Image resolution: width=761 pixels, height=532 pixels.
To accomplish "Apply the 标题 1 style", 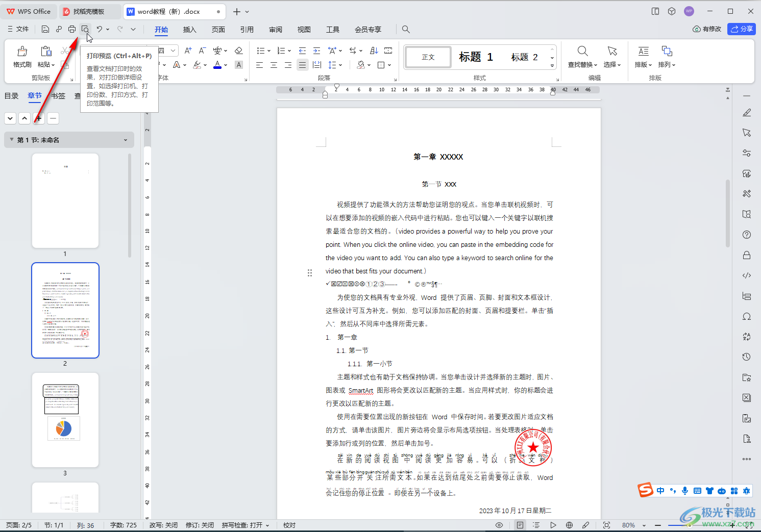I will (476, 57).
